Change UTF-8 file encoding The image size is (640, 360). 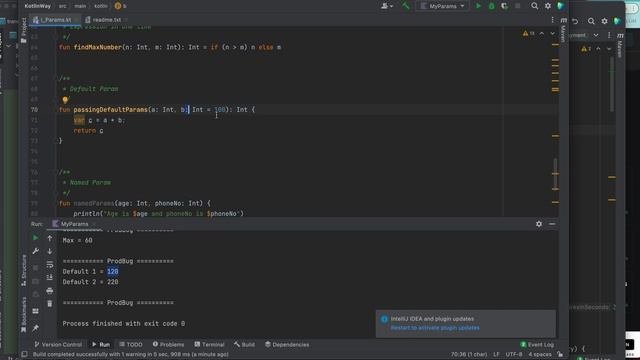coord(513,354)
